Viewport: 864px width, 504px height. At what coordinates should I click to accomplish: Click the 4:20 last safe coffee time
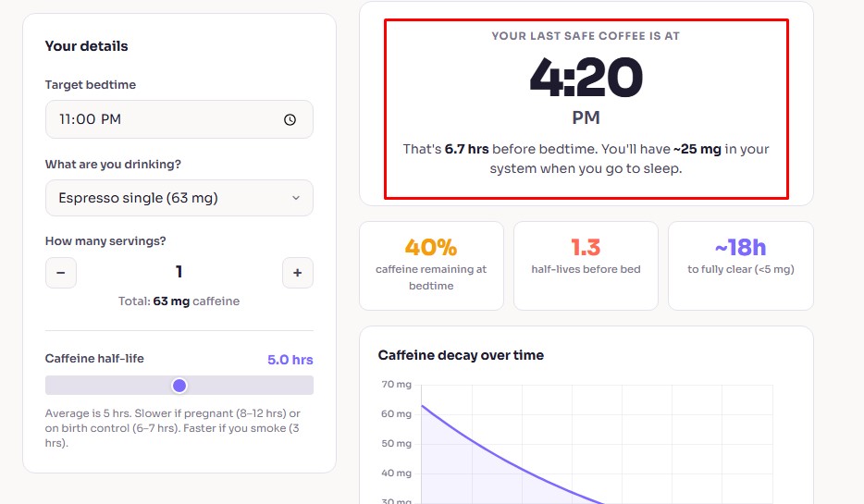586,78
